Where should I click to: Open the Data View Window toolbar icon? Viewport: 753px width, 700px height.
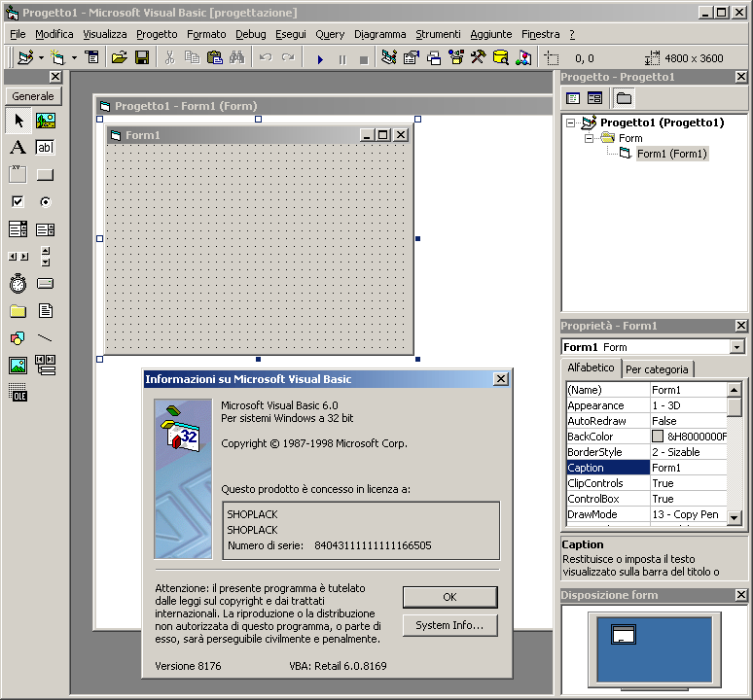coord(501,58)
